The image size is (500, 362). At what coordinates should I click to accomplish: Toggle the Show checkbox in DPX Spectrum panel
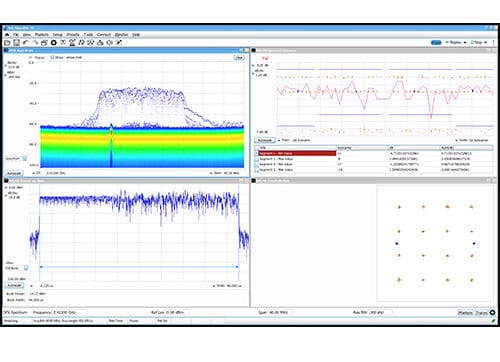tap(52, 57)
